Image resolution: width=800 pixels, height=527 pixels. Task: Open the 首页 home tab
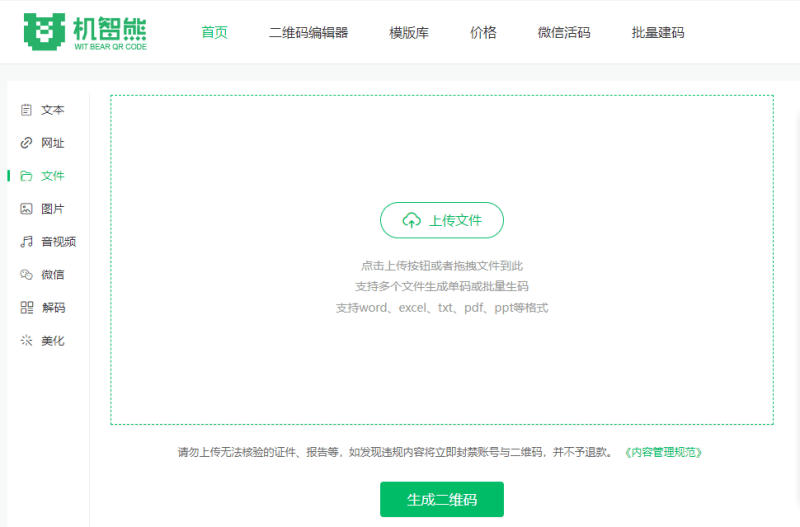214,33
